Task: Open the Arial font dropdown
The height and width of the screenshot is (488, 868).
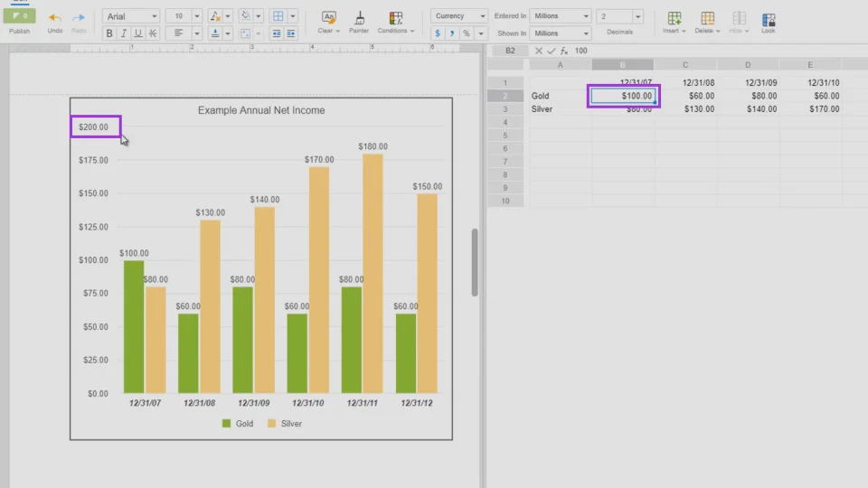Action: [131, 16]
